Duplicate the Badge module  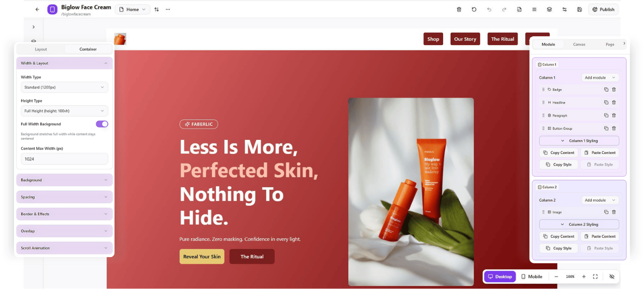(x=606, y=90)
